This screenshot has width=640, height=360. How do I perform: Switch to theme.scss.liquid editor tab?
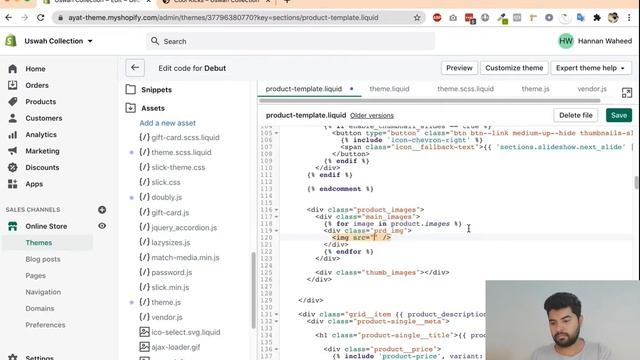465,89
